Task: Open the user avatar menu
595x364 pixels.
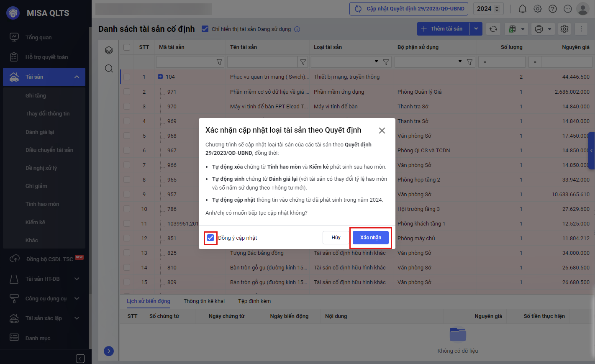Action: [583, 9]
